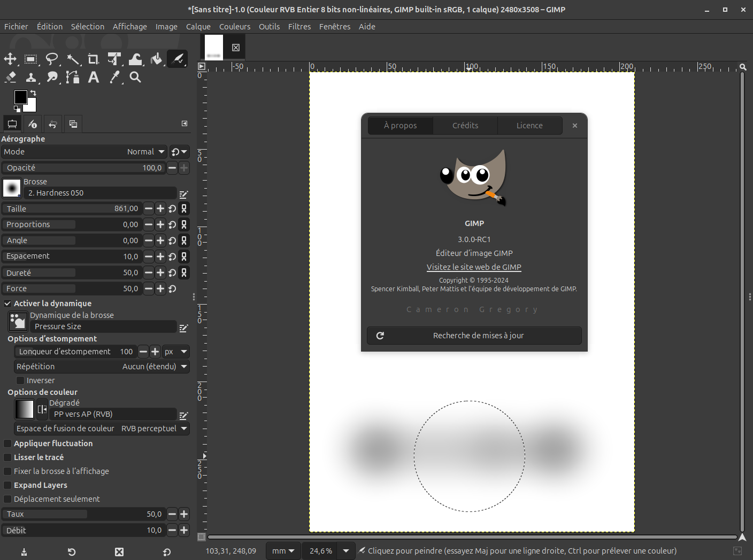
Task: Link Angle to brush native angle
Action: point(184,240)
